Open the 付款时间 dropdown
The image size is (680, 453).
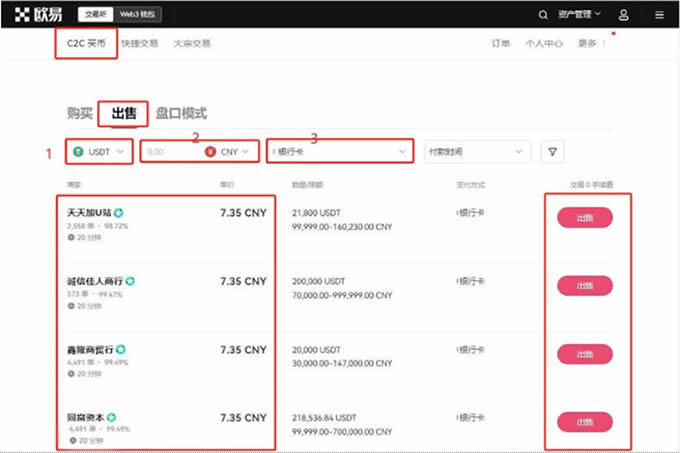point(477,152)
